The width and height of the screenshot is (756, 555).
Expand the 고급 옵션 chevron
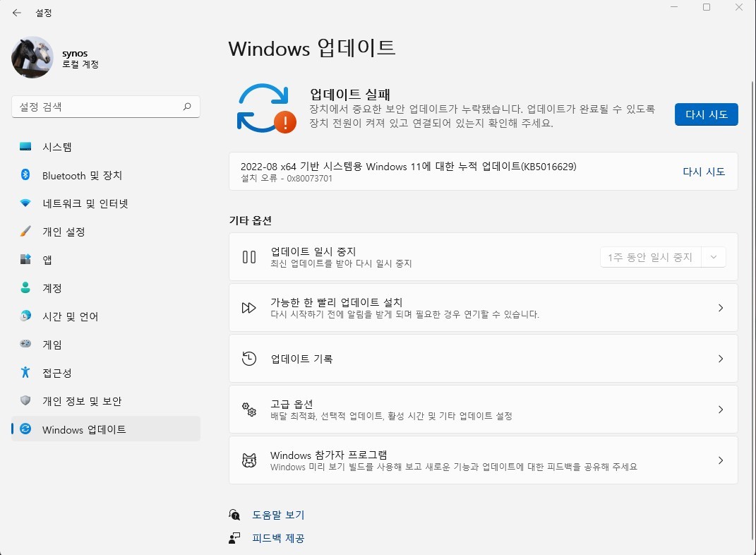pyautogui.click(x=720, y=410)
